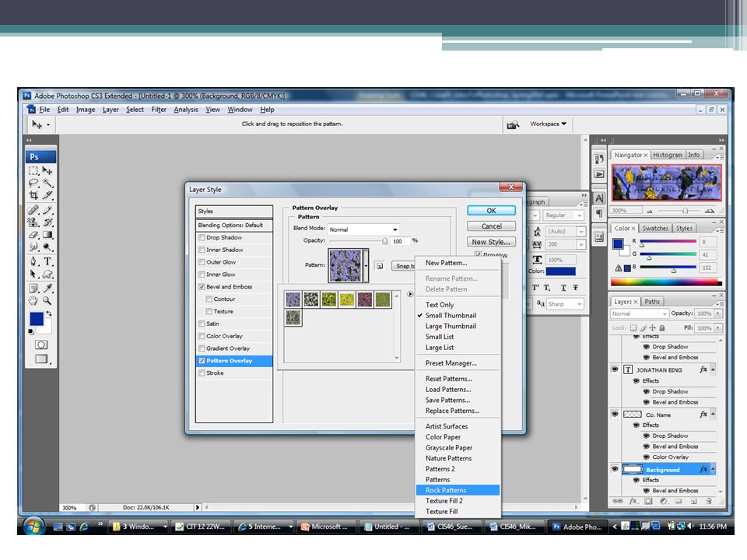This screenshot has width=747, height=560.
Task: Enable the Drop Shadow checkbox
Action: click(202, 237)
